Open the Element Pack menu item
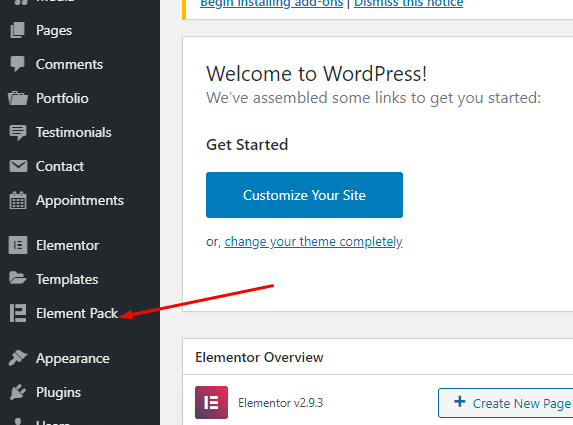 (x=77, y=313)
